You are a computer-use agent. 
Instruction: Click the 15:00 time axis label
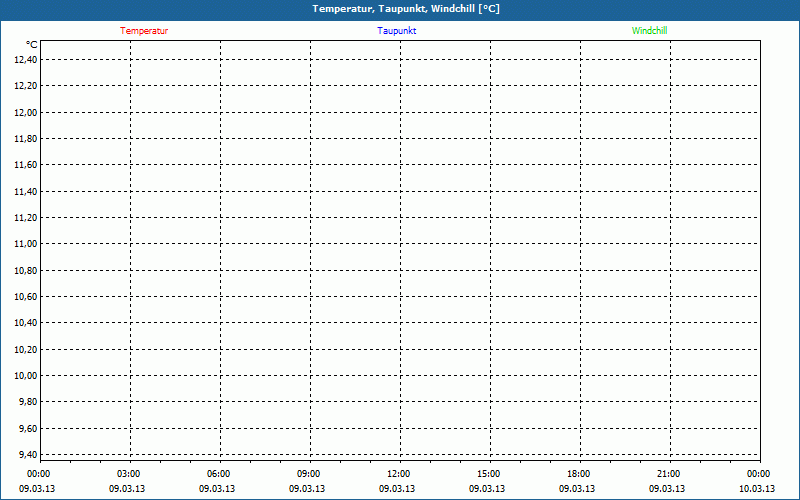click(x=488, y=474)
